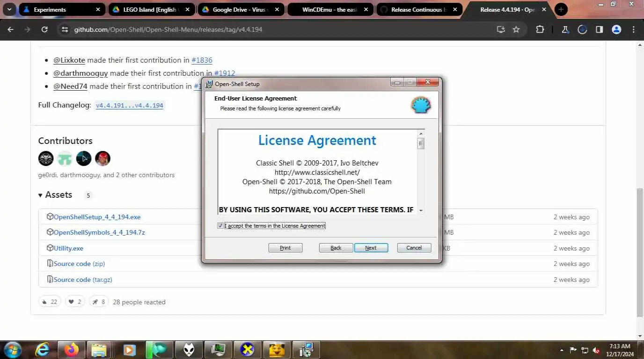Click the heart reaction with 2
The width and height of the screenshot is (644, 359).
pos(75,302)
